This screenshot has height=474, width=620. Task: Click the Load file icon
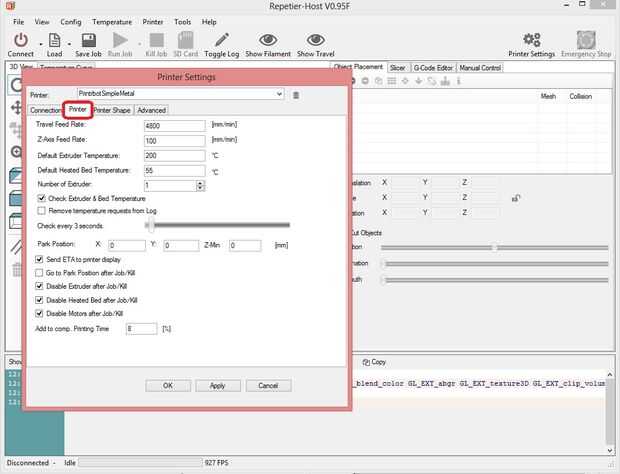click(x=54, y=40)
